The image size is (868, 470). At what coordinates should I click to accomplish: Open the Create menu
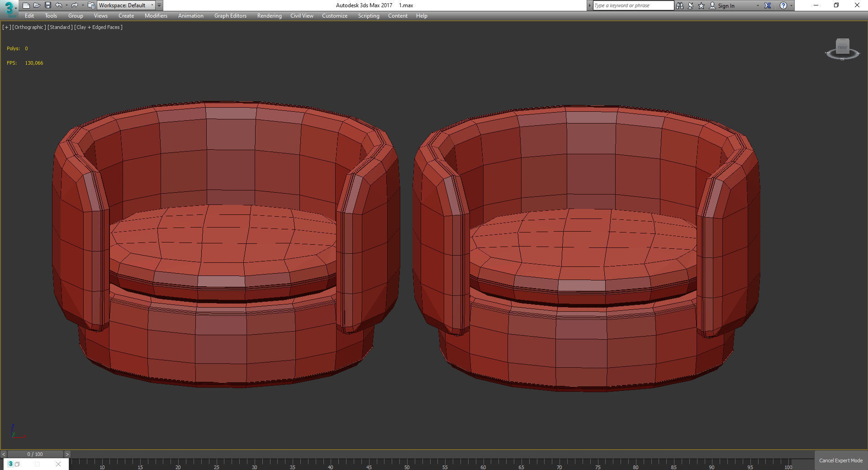pos(126,16)
